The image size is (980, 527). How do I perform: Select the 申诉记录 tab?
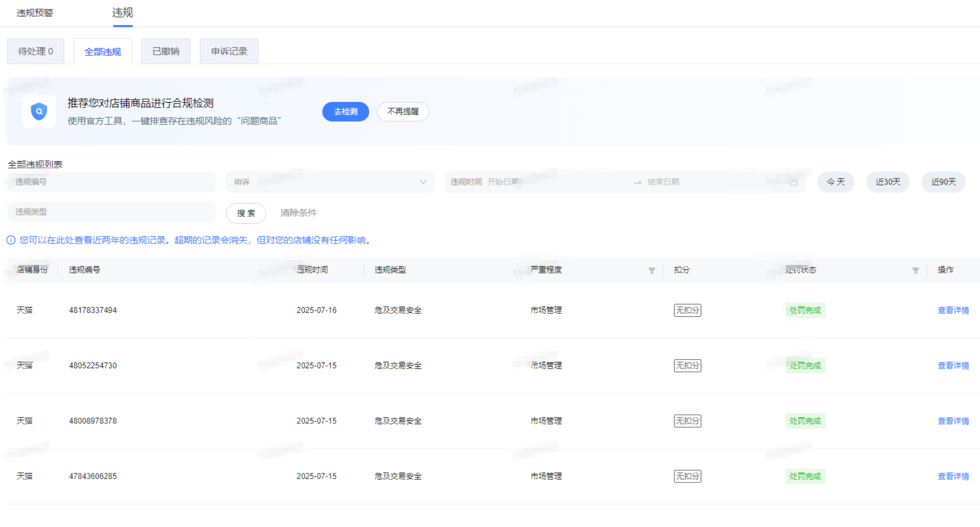229,51
